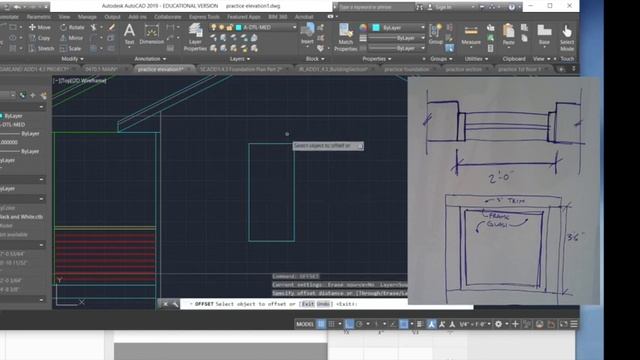Open the Output ribbon tab
640x360 pixels.
(112, 17)
